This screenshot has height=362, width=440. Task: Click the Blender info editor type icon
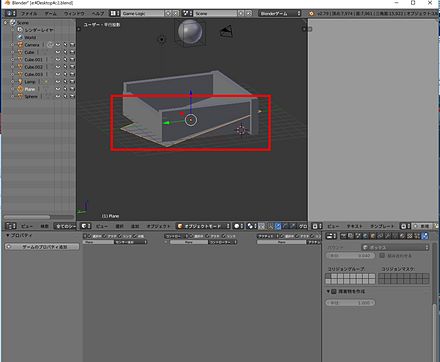tap(10, 13)
